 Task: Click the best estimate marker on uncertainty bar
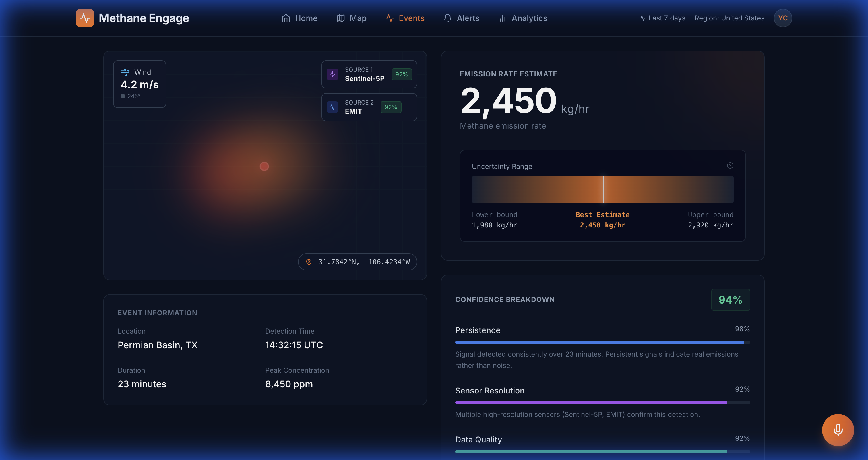click(603, 189)
